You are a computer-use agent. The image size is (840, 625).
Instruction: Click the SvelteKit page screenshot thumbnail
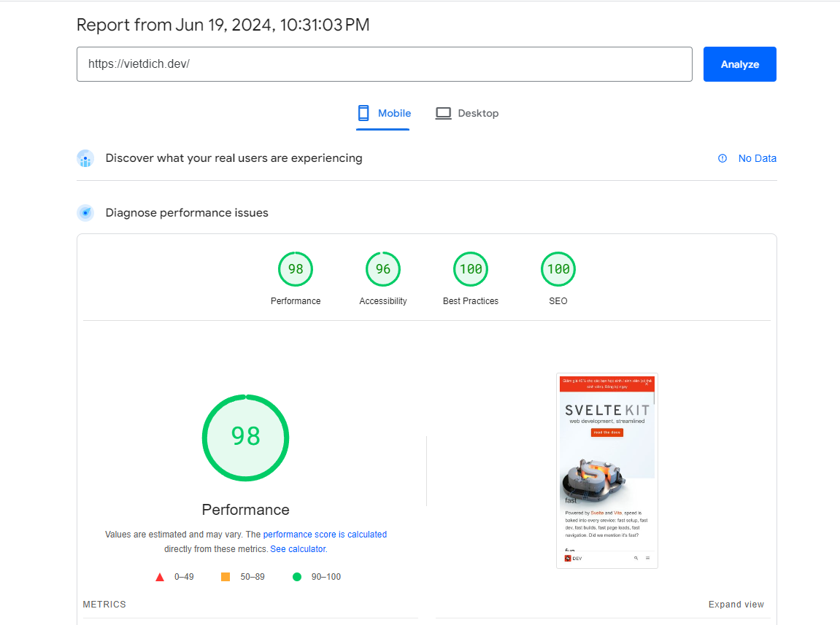point(607,470)
